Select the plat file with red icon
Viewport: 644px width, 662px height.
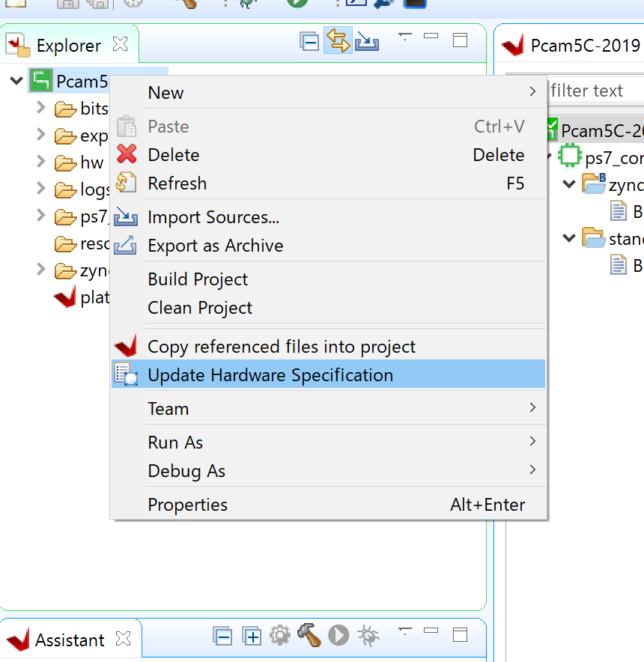click(x=82, y=297)
